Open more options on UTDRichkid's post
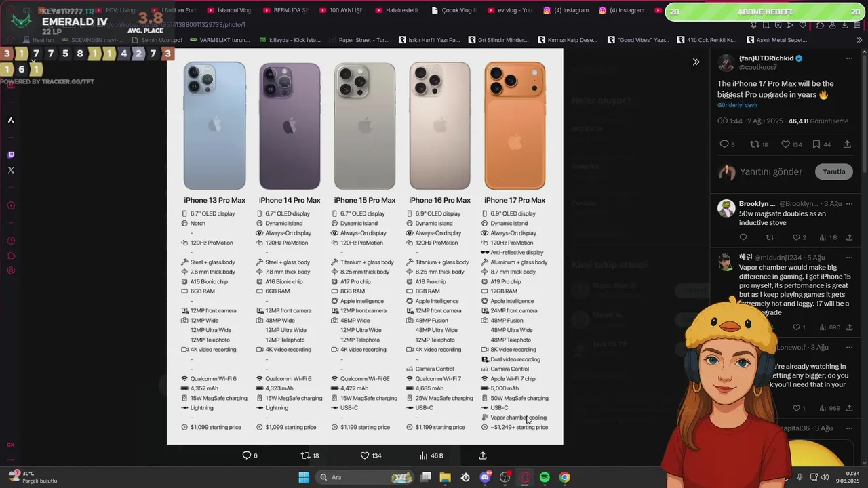 coord(849,58)
